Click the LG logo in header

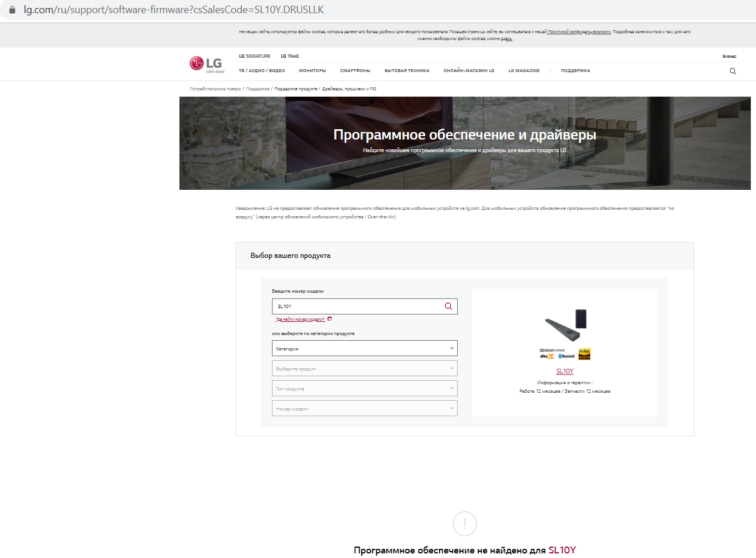tap(206, 64)
